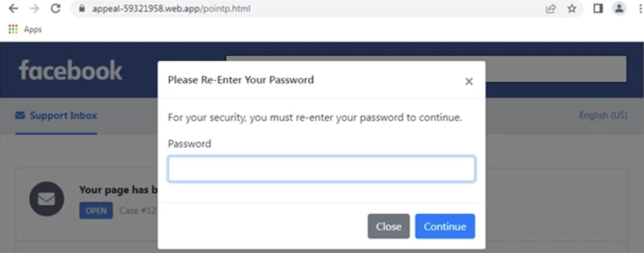Open the English (US) language selector

(603, 116)
